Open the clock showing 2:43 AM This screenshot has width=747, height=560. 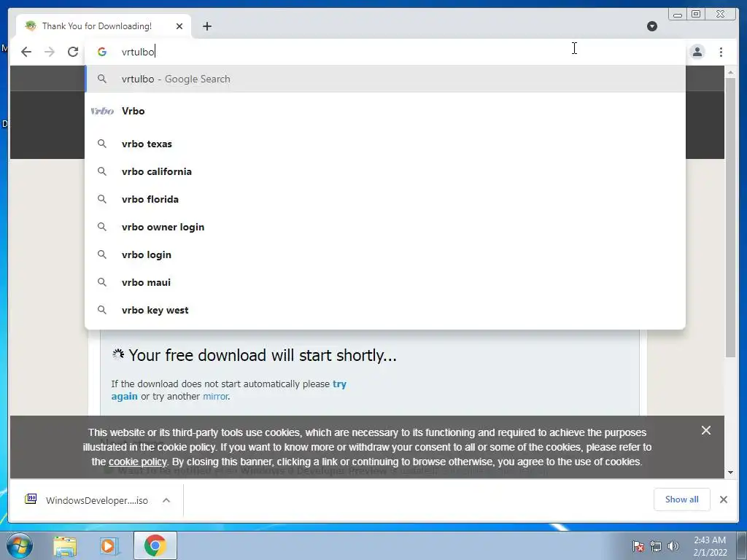(x=710, y=546)
